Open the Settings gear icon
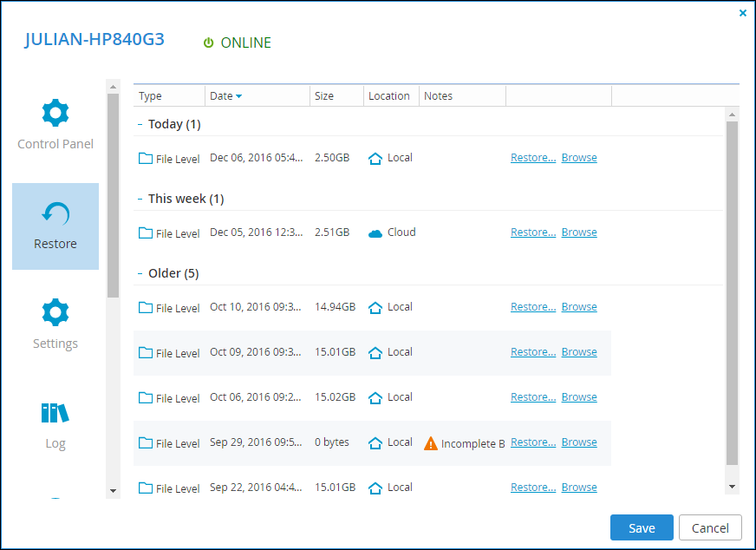The width and height of the screenshot is (756, 550). [55, 312]
